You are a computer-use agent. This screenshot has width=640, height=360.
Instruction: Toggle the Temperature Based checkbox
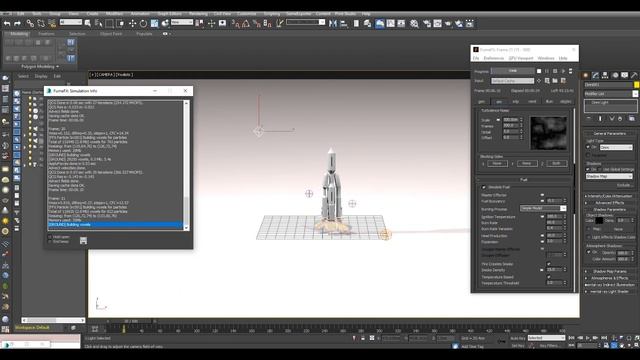pyautogui.click(x=549, y=277)
